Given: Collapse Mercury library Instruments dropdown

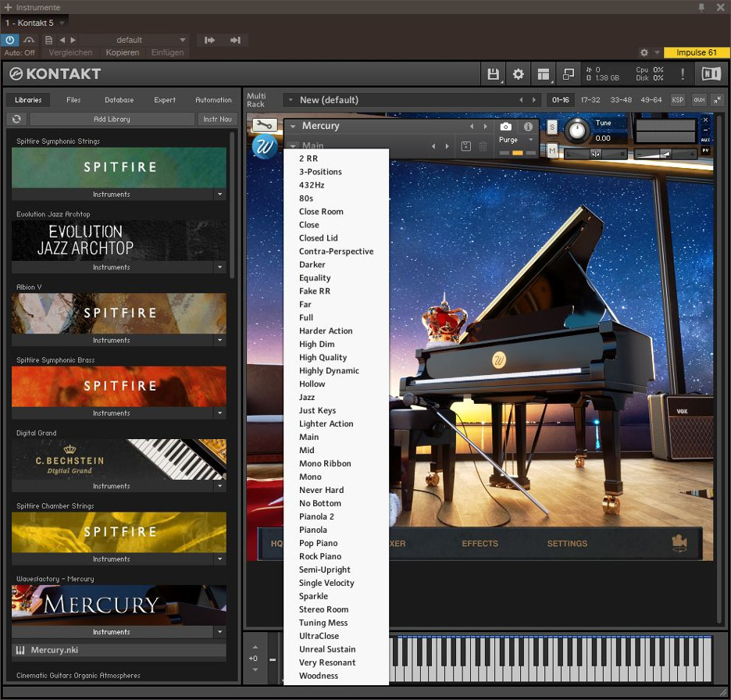Looking at the screenshot, I should coord(219,632).
